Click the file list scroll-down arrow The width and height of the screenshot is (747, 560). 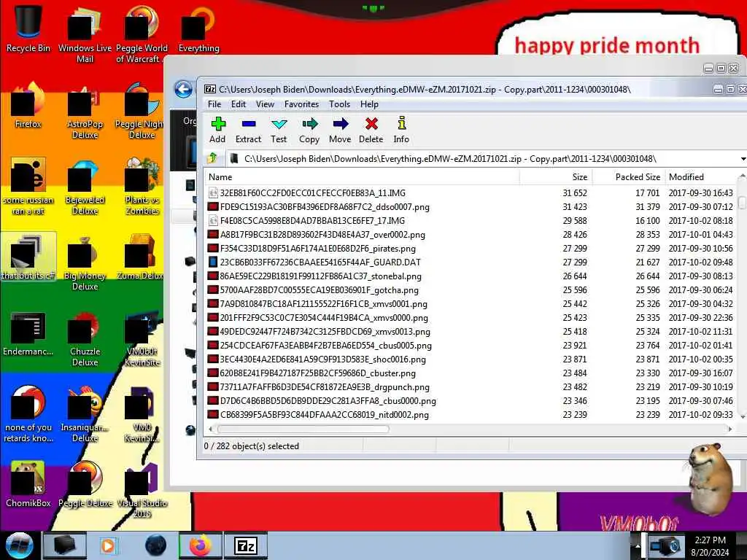tap(742, 417)
